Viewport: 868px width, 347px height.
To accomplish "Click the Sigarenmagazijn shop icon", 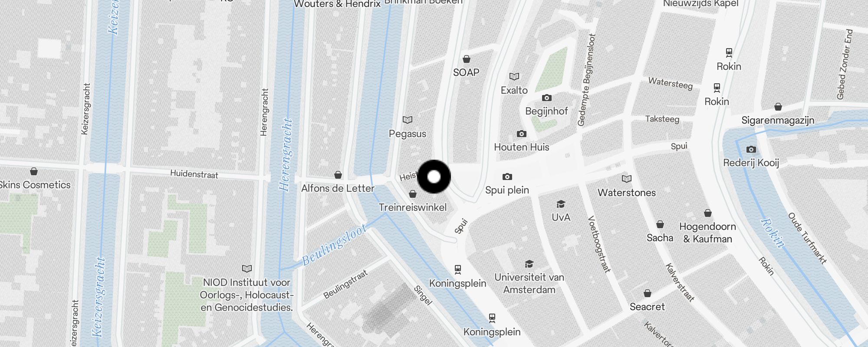I will (x=778, y=107).
